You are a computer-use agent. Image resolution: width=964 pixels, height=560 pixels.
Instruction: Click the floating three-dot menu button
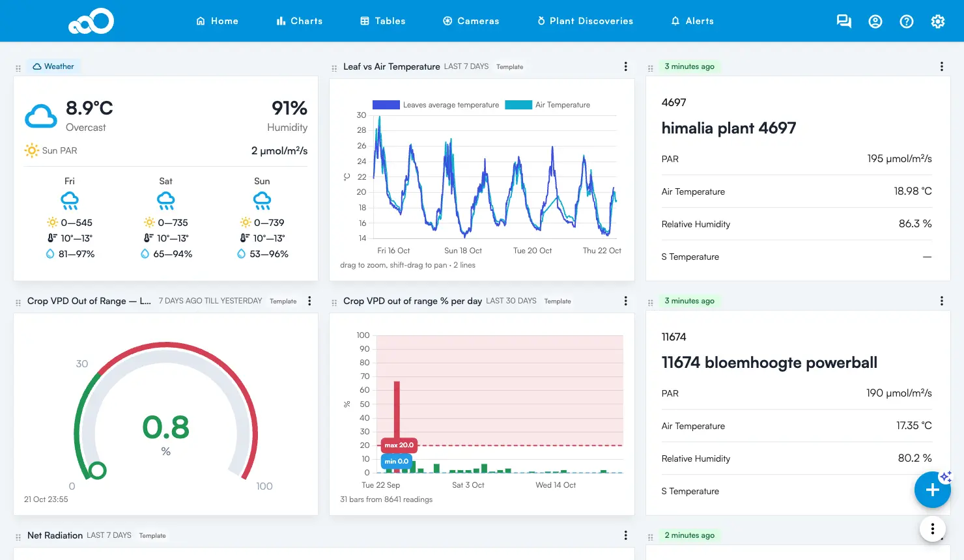(932, 529)
